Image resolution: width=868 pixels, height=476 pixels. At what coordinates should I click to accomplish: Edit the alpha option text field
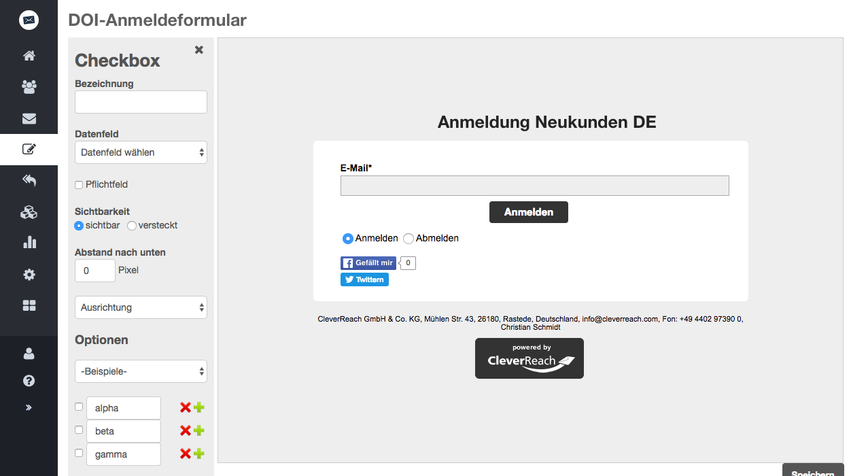click(x=124, y=408)
